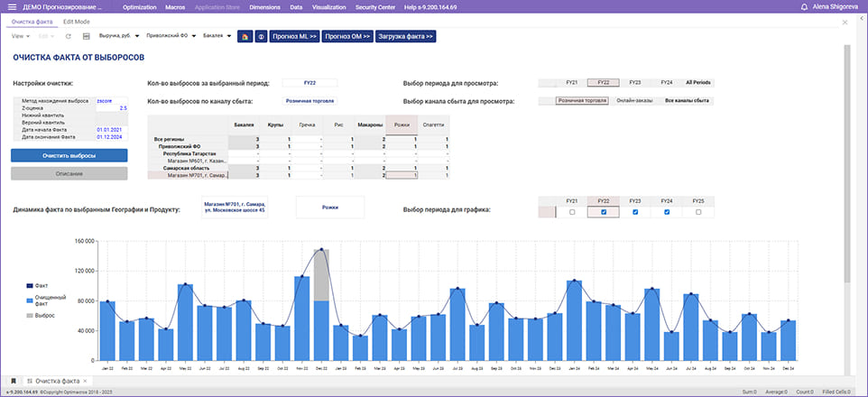868x397 pixels.
Task: Check the FY25 chart period checkbox
Action: tap(698, 212)
